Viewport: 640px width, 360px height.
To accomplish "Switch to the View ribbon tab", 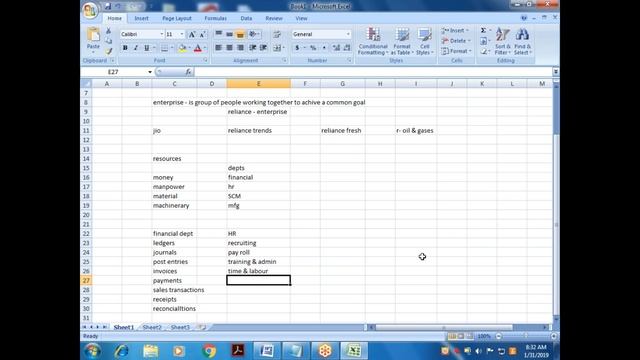I will (x=301, y=18).
